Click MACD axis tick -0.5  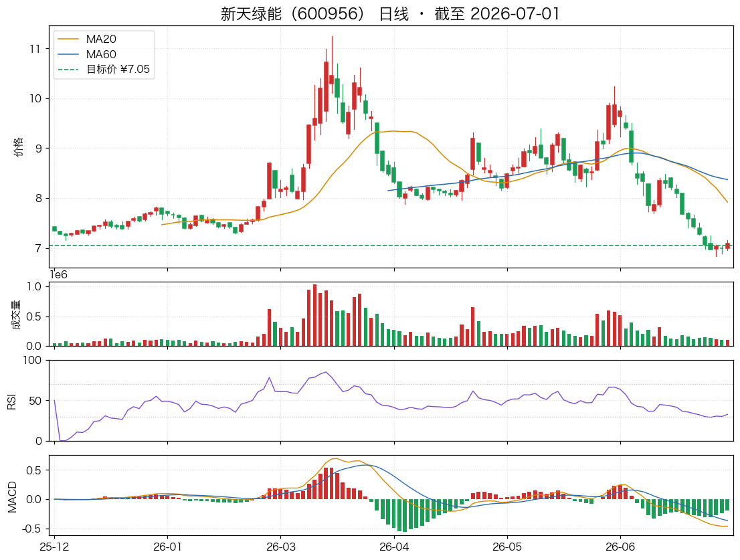[31, 529]
